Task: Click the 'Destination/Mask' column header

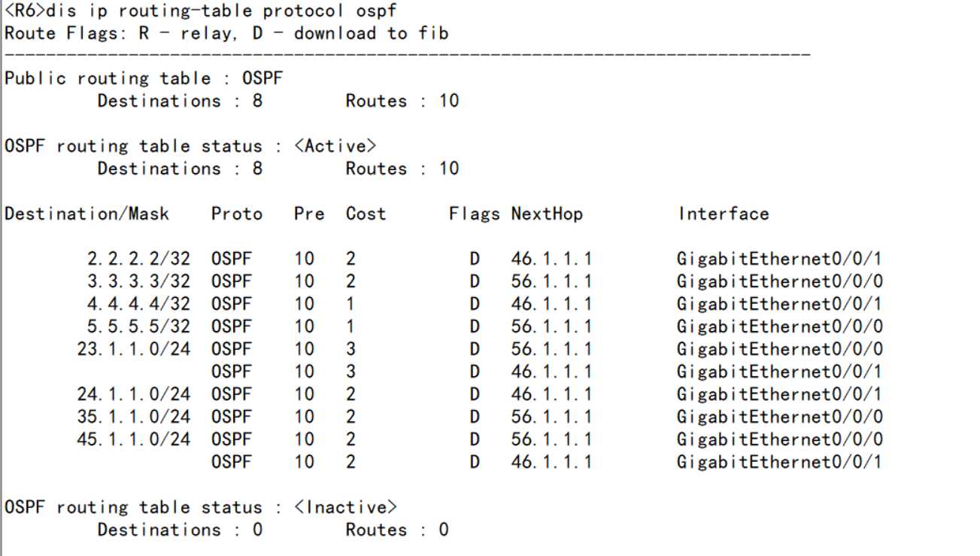Action: (86, 214)
